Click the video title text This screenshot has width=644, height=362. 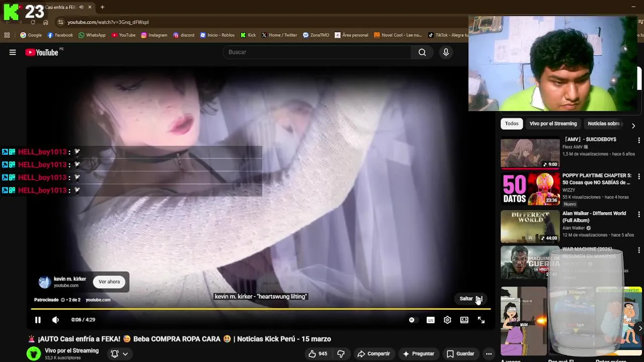180,339
